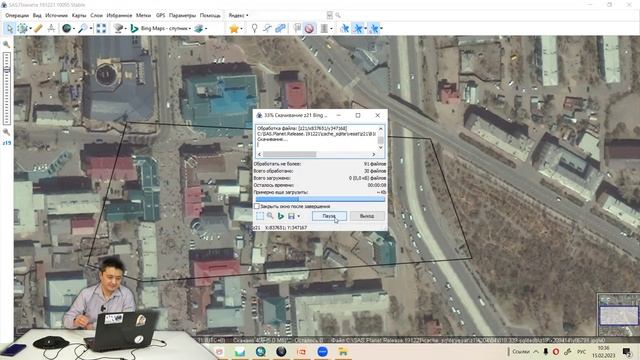Toggle full screen map mode icon

(x=101, y=28)
